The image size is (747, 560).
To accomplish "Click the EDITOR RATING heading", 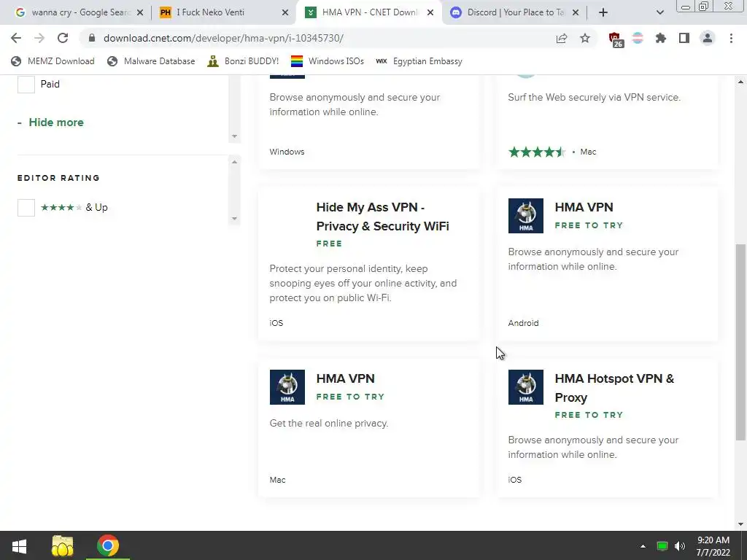I will 58,178.
